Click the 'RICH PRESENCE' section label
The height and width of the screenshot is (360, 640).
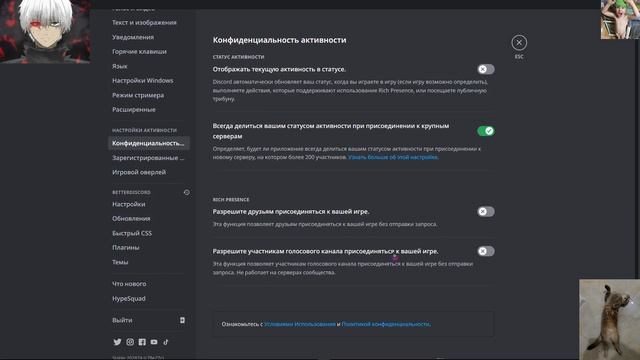point(231,200)
